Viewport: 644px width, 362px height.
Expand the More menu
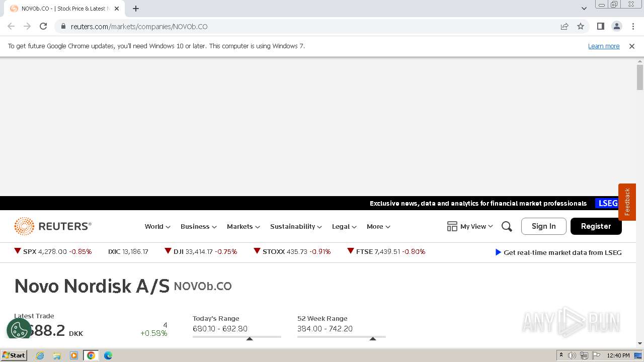click(x=378, y=227)
